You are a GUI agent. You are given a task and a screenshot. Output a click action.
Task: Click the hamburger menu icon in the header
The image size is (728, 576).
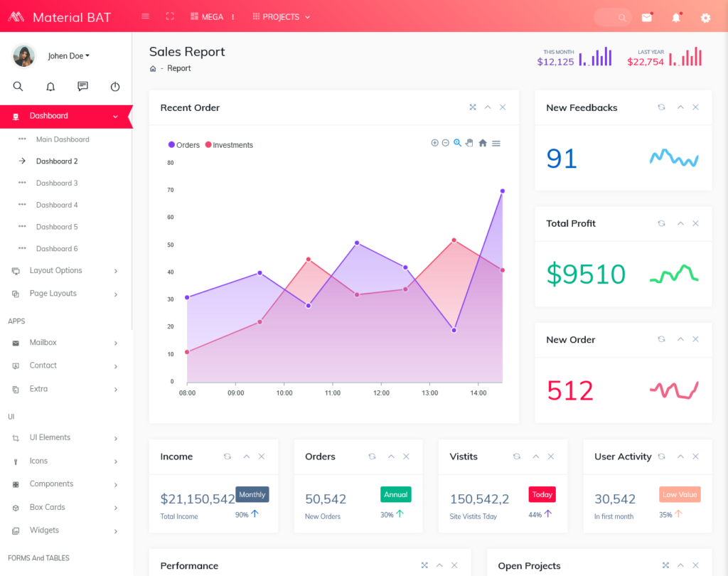tap(146, 16)
